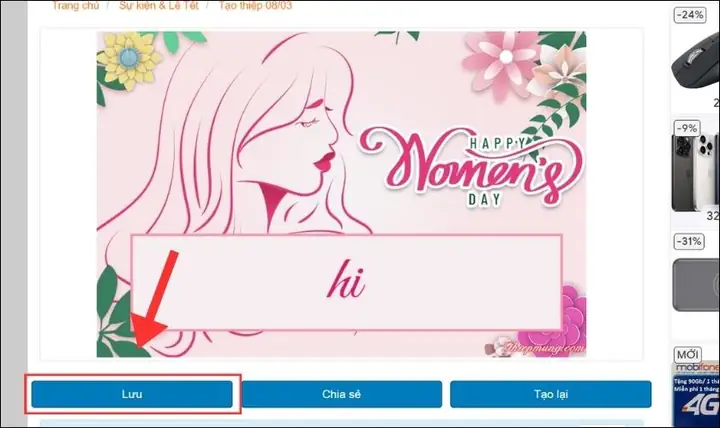Image resolution: width=720 pixels, height=428 pixels.
Task: Click the yellow paper flower decoration
Action: coord(129,60)
